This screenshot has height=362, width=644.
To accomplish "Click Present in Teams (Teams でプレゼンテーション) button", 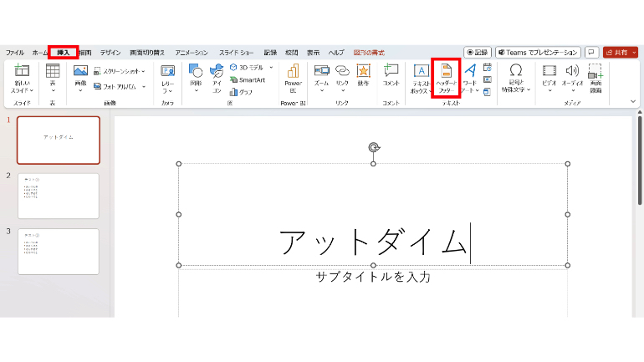I will coord(538,53).
